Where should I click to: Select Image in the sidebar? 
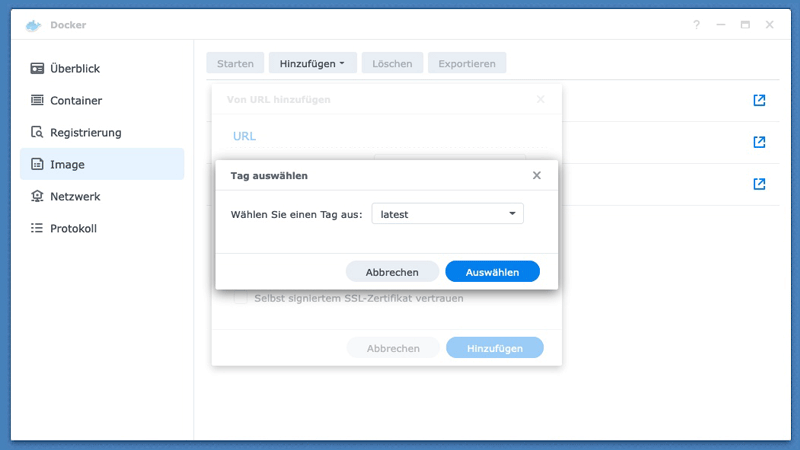click(x=67, y=165)
